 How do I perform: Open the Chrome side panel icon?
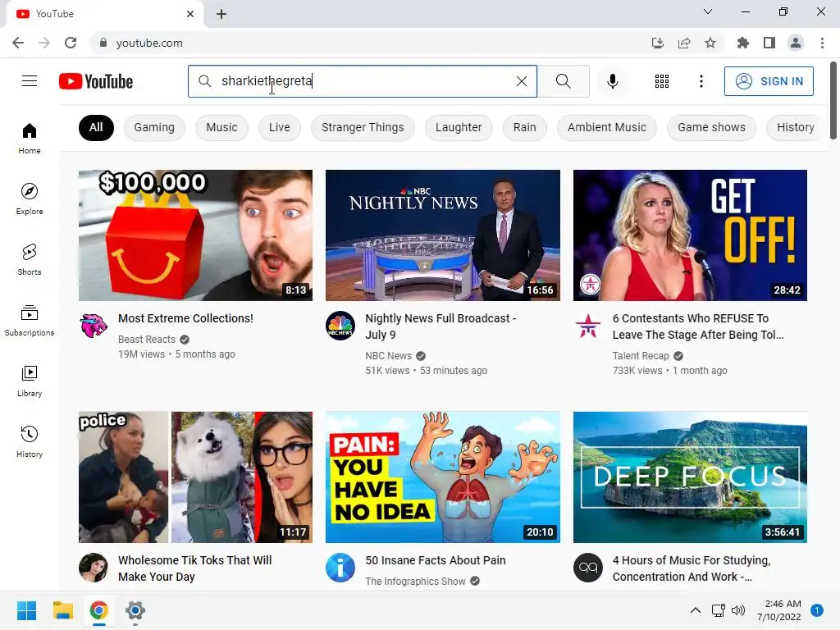pyautogui.click(x=769, y=43)
